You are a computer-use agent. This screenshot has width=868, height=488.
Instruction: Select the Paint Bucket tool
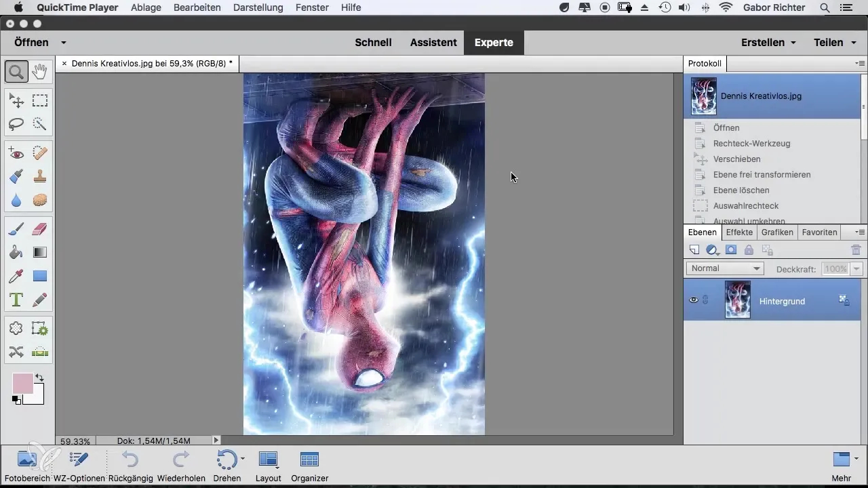point(16,253)
